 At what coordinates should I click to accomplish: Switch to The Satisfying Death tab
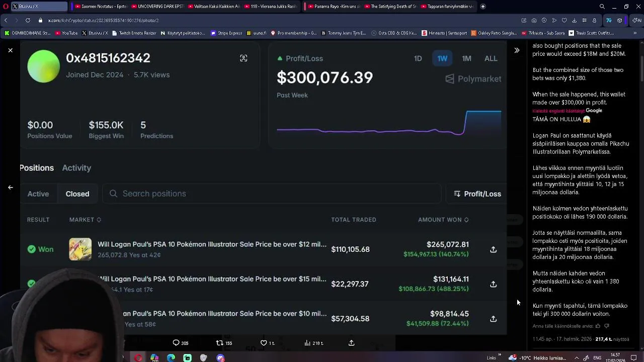[x=389, y=7]
